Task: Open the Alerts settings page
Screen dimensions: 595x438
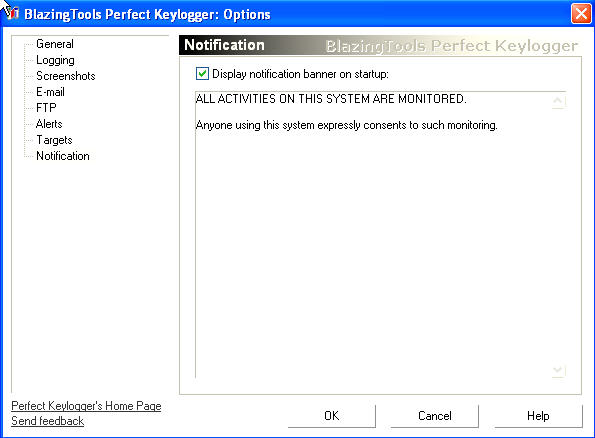Action: [49, 124]
